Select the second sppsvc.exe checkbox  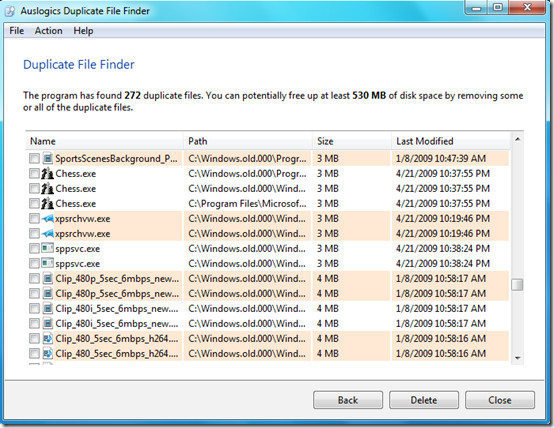point(34,263)
